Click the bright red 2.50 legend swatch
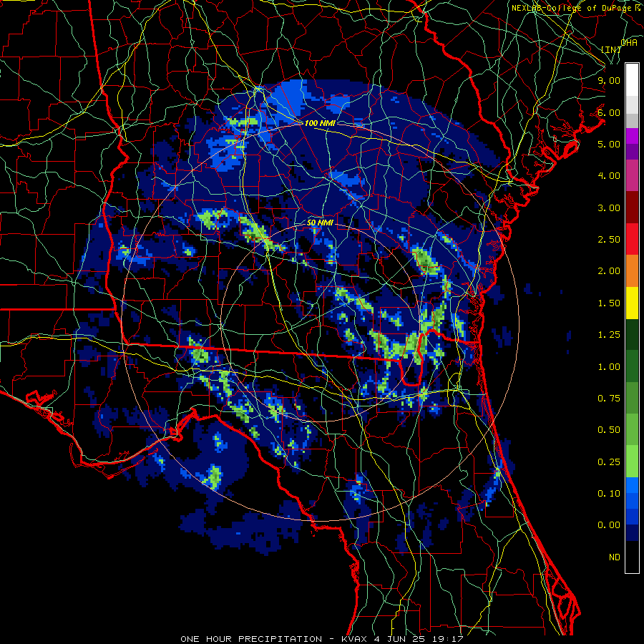The image size is (644, 644). pos(632,239)
